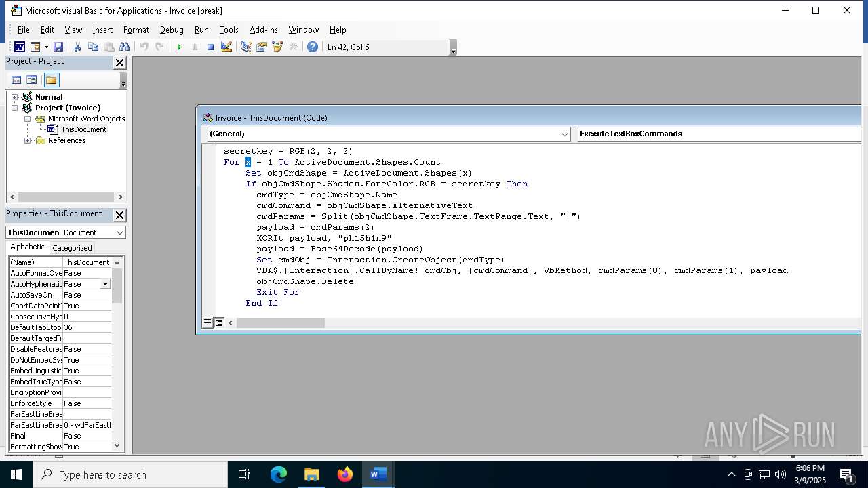Click the Insert UserForm toolbar icon

click(35, 47)
